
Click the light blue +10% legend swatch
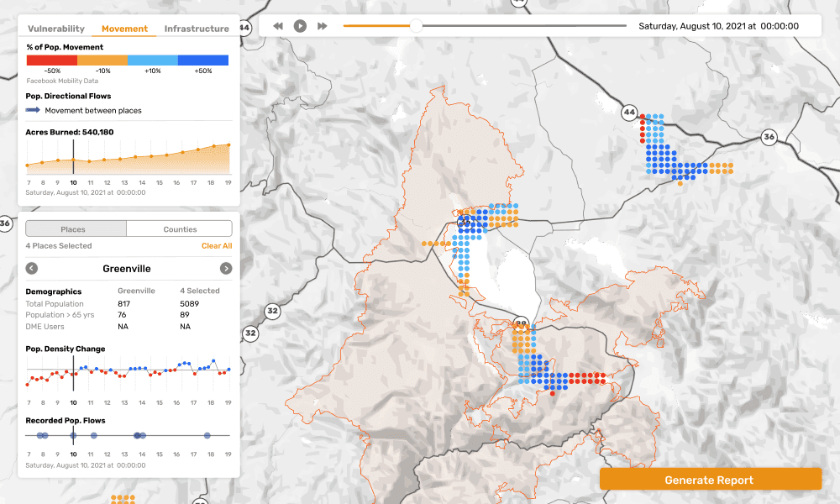[153, 60]
